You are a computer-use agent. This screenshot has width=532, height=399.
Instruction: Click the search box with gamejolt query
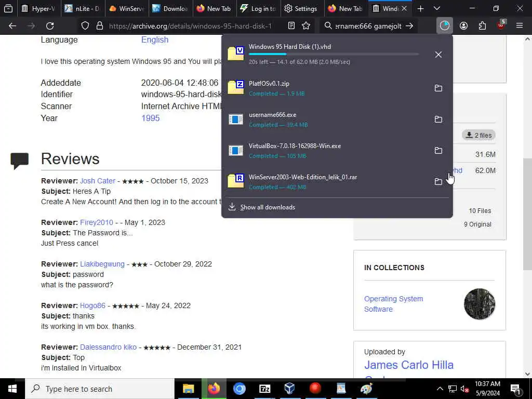coord(368,26)
